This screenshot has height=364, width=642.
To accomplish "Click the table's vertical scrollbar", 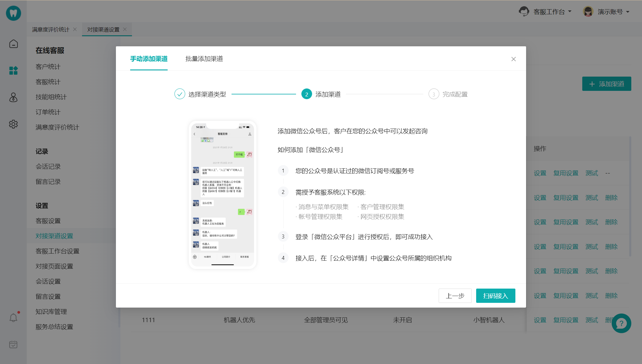I will point(630,196).
